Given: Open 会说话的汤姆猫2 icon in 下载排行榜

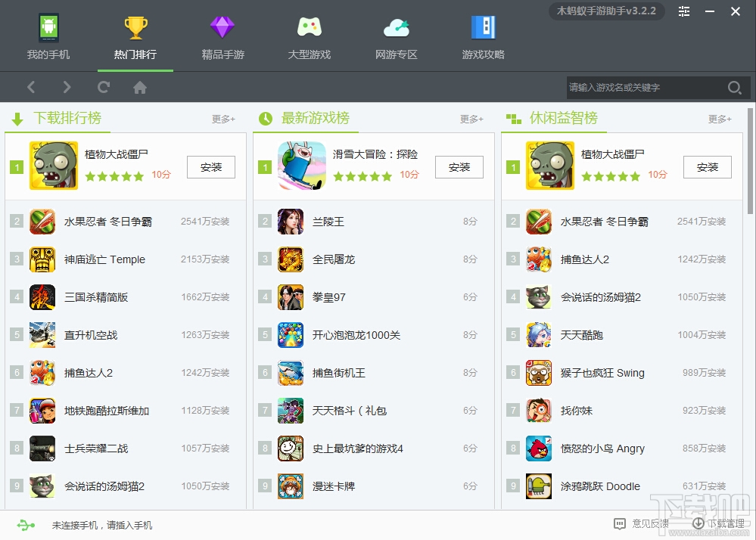Looking at the screenshot, I should pos(42,486).
